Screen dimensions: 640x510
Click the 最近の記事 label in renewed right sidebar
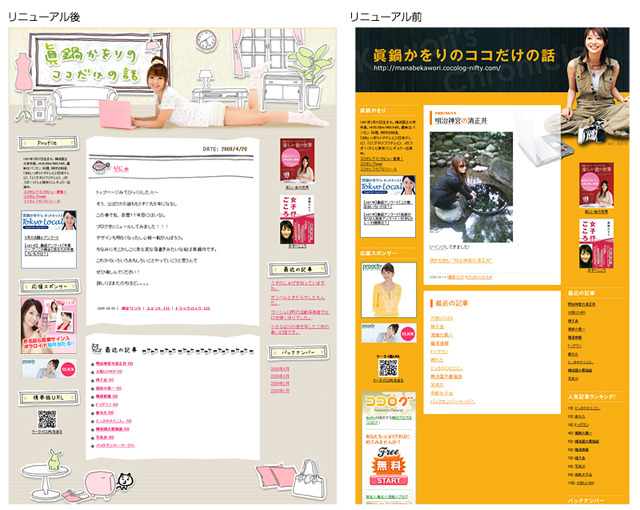(x=298, y=269)
